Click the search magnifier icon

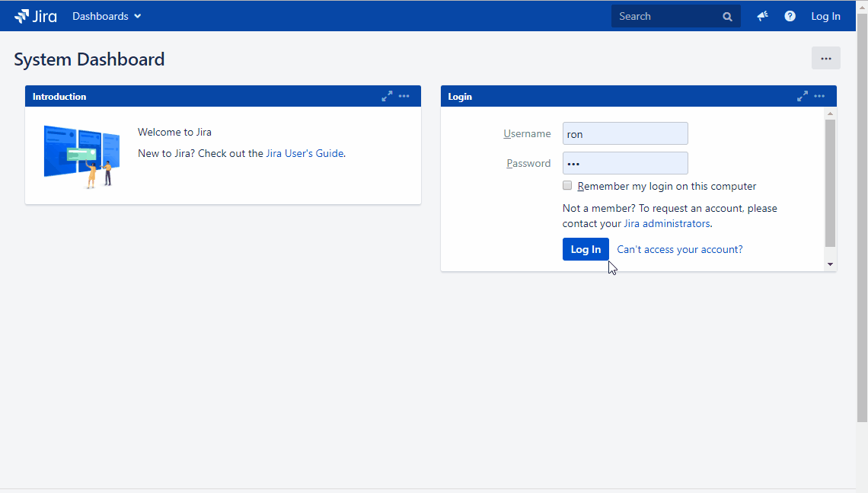tap(726, 15)
